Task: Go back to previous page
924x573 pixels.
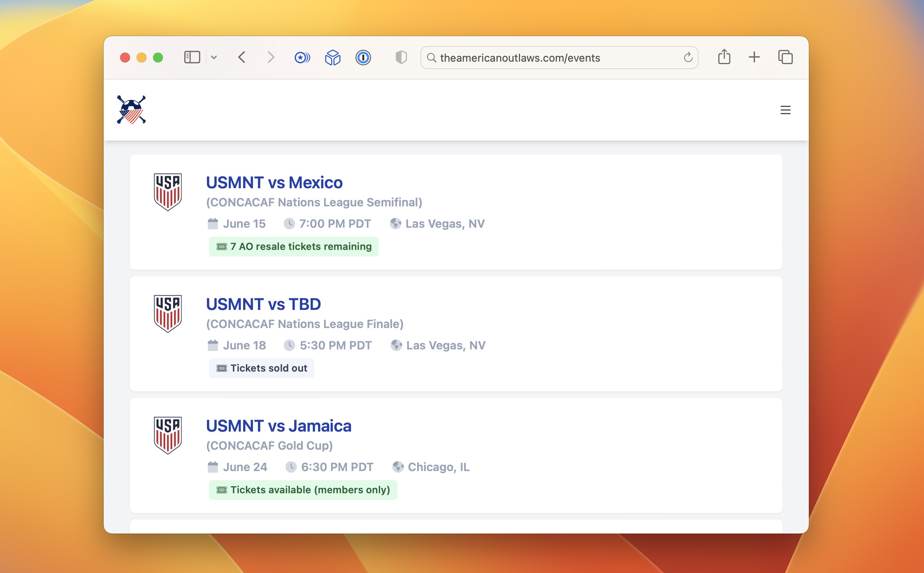Action: [242, 57]
